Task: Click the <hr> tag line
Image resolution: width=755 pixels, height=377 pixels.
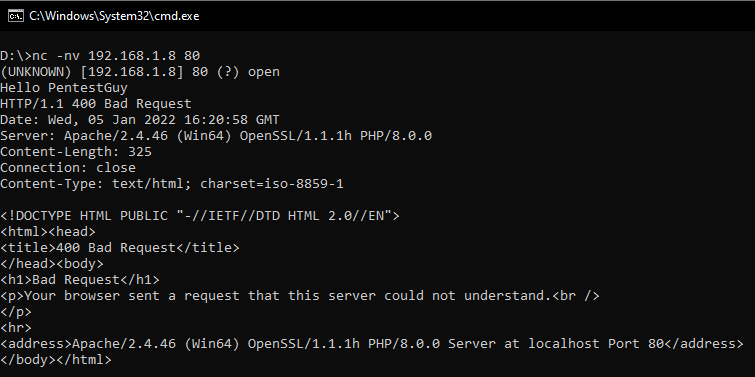Action: point(15,328)
